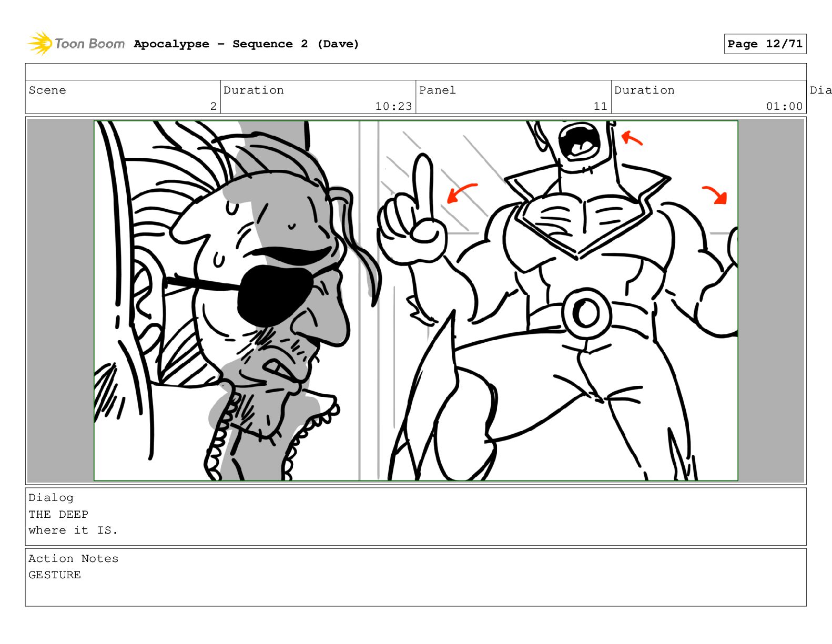Image resolution: width=832 pixels, height=644 pixels.
Task: Click the 'Dialog' section label
Action: tap(51, 498)
